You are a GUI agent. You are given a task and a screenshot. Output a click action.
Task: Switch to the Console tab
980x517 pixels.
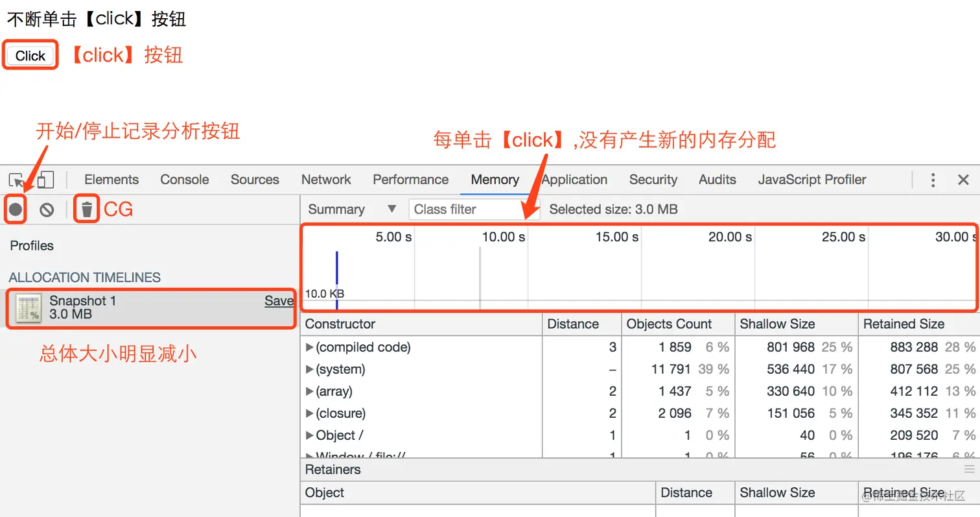coord(185,180)
